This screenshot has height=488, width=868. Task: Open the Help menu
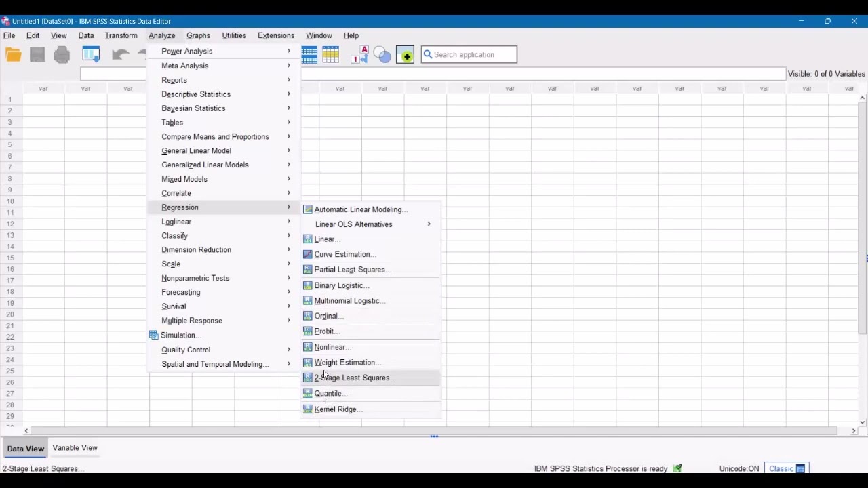351,35
